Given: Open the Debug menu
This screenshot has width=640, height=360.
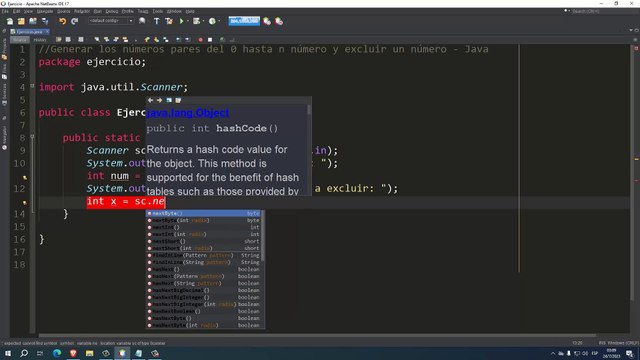Looking at the screenshot, I should 111,11.
